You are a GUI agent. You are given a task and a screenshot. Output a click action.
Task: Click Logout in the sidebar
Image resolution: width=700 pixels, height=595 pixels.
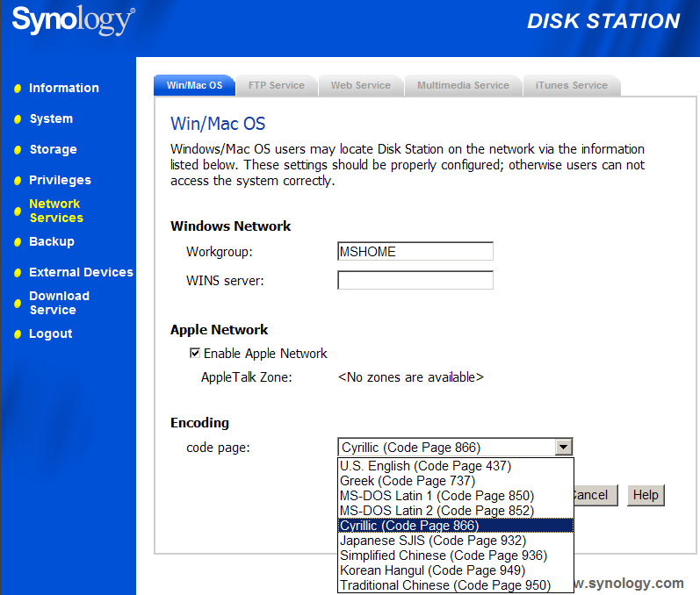[50, 333]
